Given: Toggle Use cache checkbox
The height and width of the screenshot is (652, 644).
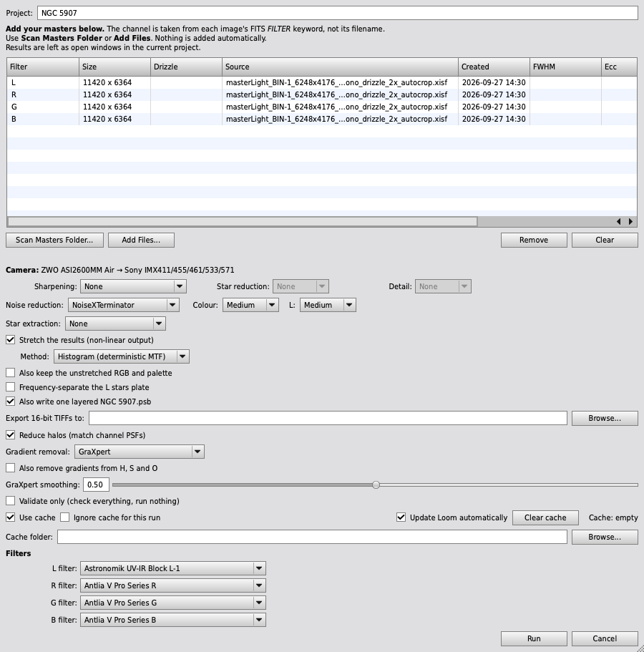Looking at the screenshot, I should pos(11,517).
